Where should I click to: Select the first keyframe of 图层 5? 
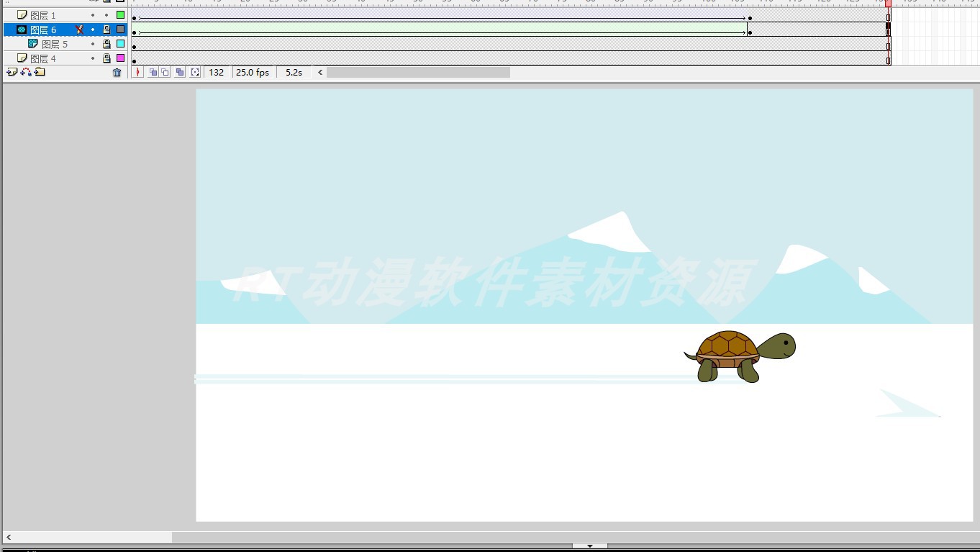pyautogui.click(x=135, y=47)
